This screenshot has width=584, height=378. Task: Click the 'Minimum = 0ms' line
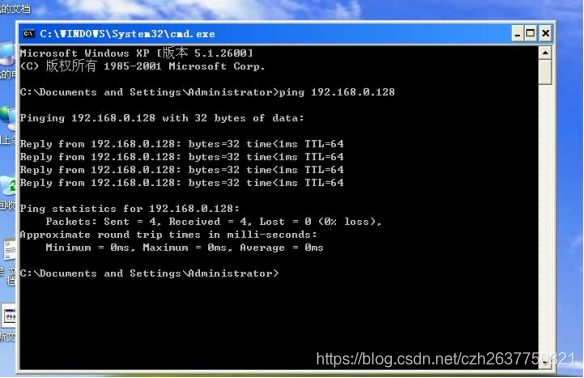coord(184,248)
